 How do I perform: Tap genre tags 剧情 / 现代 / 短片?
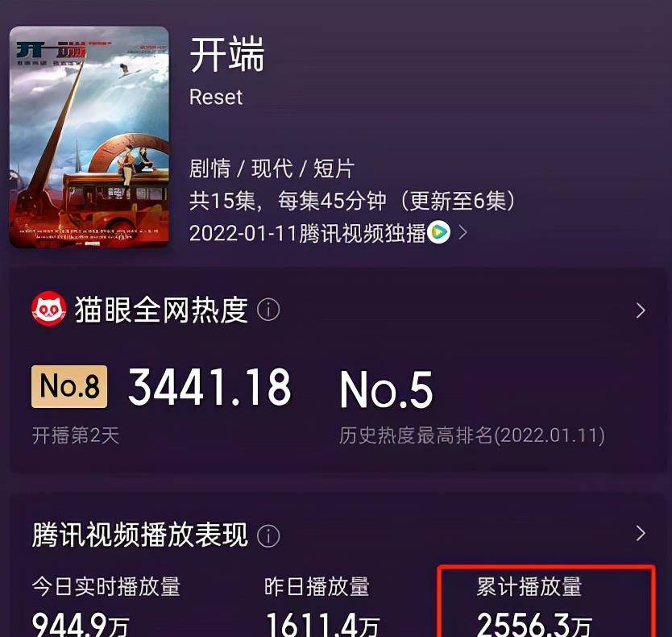click(272, 169)
